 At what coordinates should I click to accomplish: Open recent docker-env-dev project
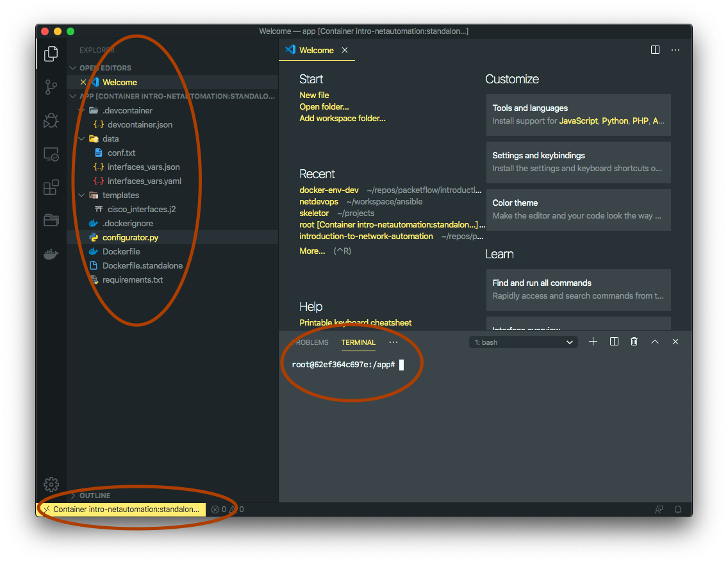point(329,190)
